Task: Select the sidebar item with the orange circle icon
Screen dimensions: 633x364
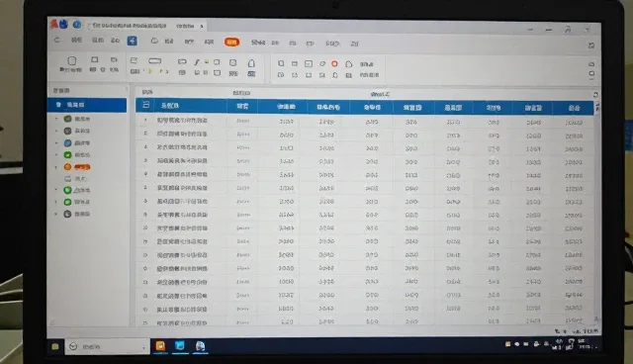Action: coord(77,166)
